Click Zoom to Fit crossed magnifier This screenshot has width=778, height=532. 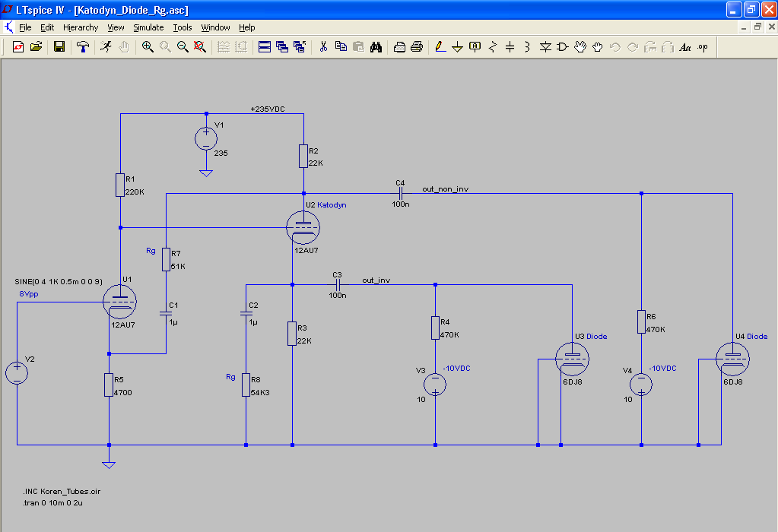pyautogui.click(x=200, y=47)
